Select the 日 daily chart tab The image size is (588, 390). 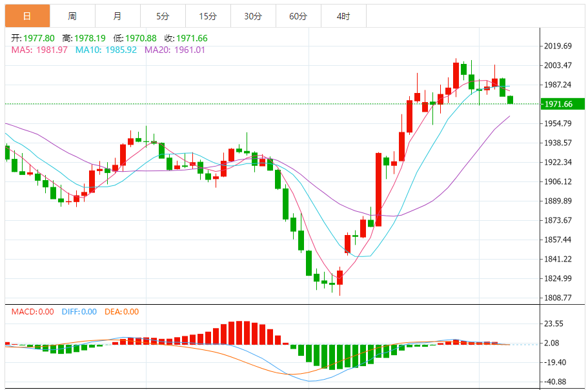click(x=27, y=16)
